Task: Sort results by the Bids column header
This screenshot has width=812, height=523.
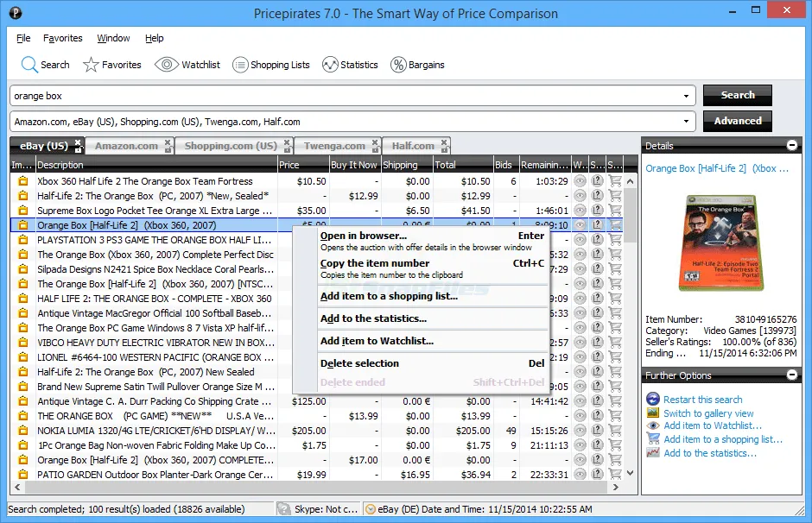Action: click(x=506, y=165)
